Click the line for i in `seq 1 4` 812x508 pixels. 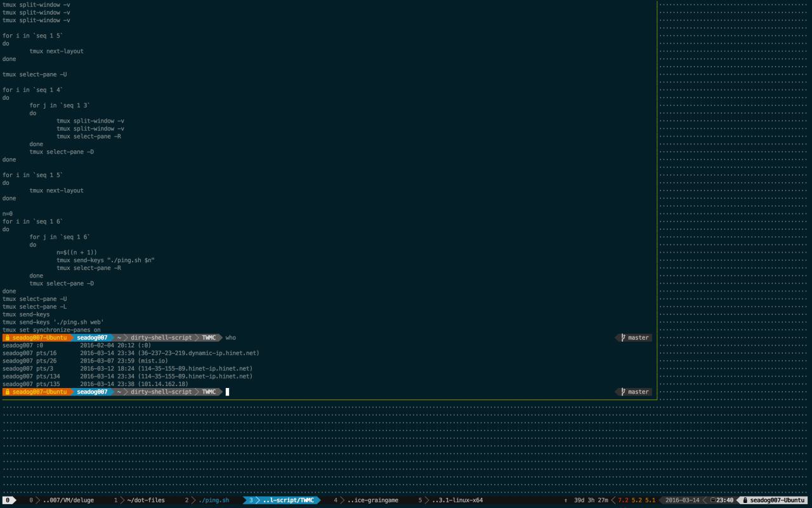pos(33,90)
